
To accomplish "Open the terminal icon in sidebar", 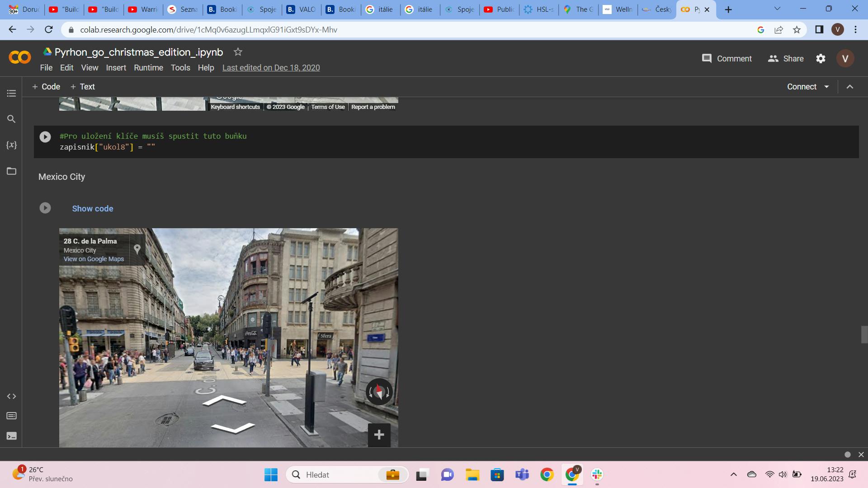I will click(11, 436).
